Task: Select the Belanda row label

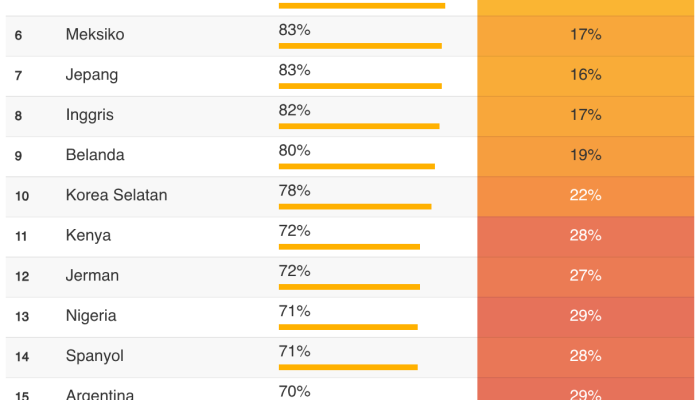Action: click(x=95, y=155)
